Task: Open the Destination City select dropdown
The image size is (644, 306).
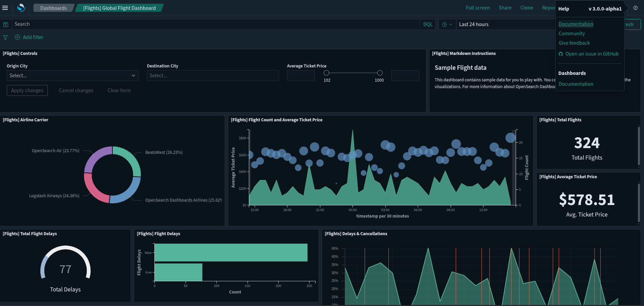Action: coord(213,75)
